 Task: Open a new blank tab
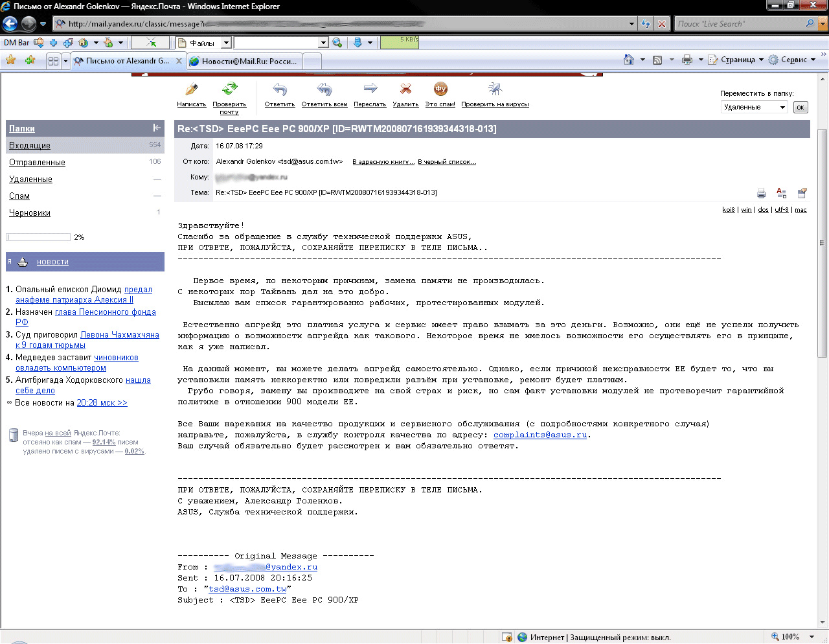pyautogui.click(x=312, y=62)
